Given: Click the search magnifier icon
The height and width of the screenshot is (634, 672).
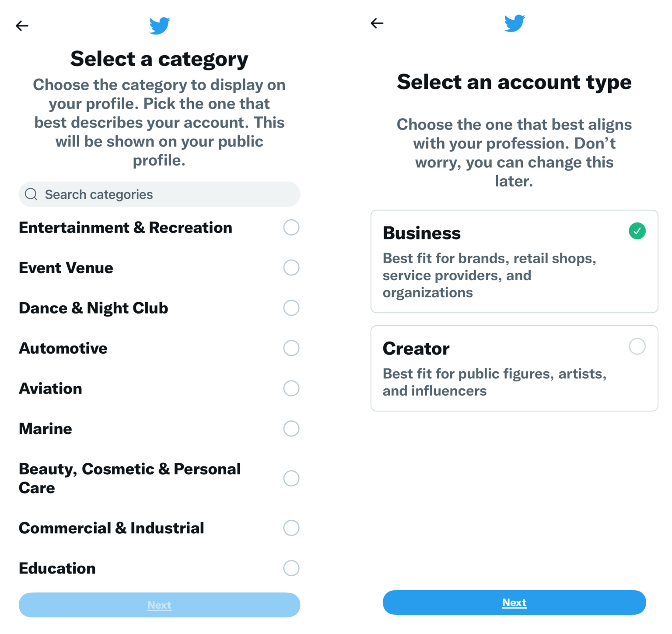Looking at the screenshot, I should pyautogui.click(x=31, y=194).
